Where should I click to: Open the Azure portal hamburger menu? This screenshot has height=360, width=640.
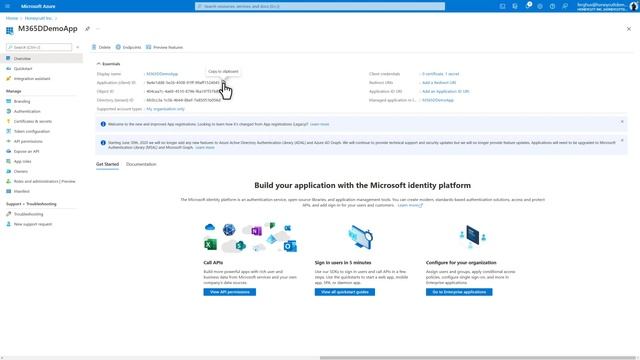(7, 6)
